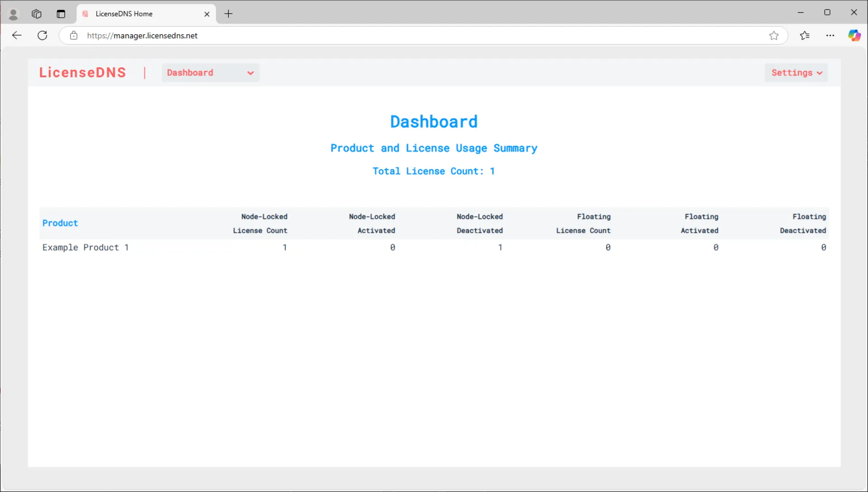
Task: Click the tab actions menu icon
Action: 61,14
